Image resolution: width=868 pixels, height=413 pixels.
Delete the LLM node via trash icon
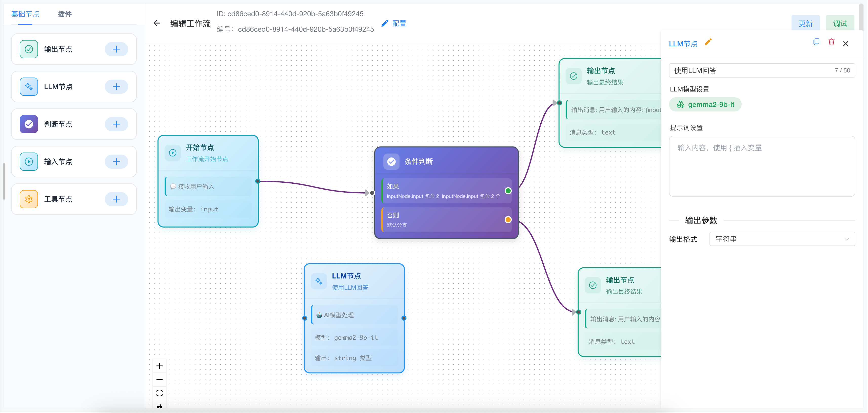click(832, 42)
